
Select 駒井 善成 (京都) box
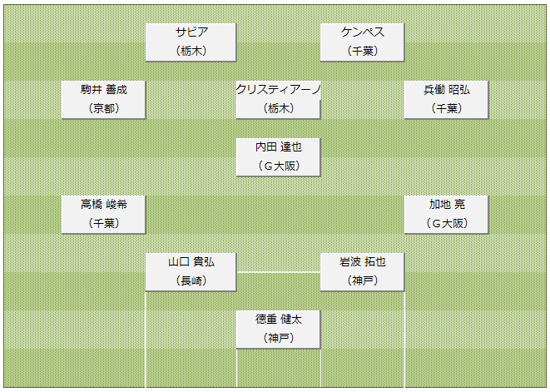pos(103,100)
